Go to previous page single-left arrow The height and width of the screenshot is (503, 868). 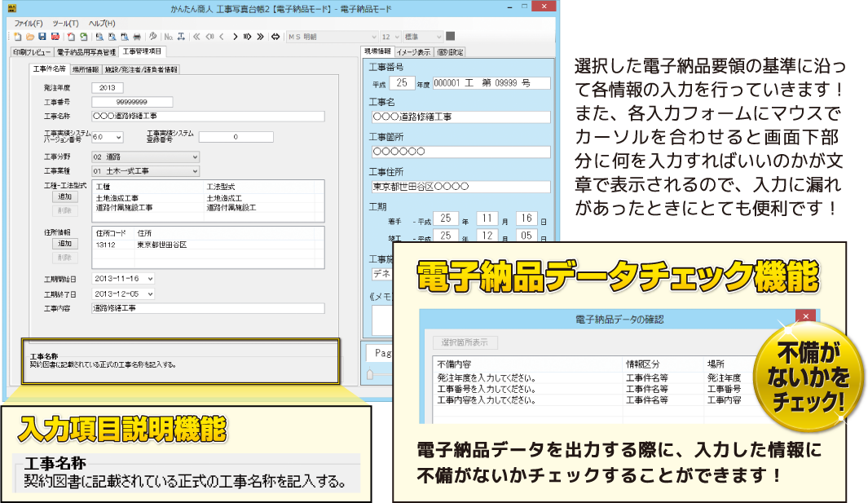click(x=222, y=37)
